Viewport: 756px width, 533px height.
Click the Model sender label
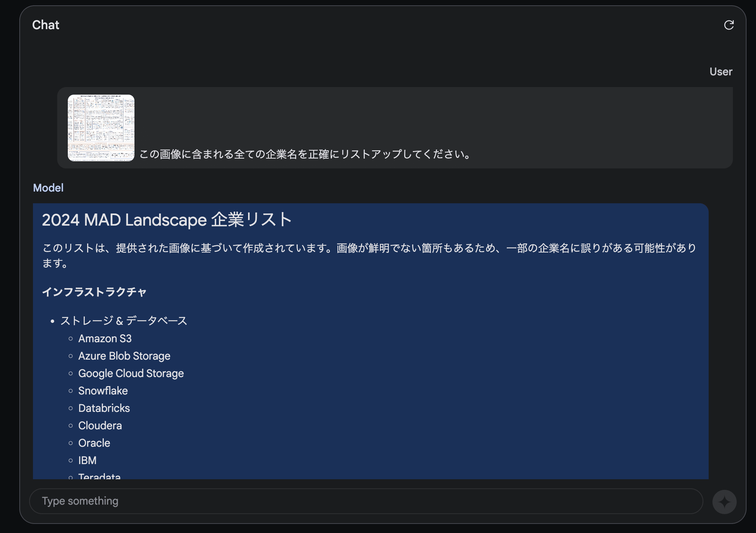tap(48, 188)
